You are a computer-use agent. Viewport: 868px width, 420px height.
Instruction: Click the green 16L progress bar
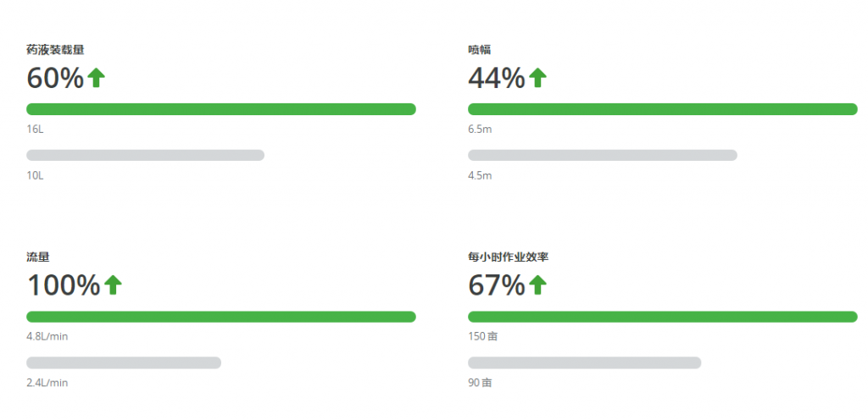pos(221,109)
